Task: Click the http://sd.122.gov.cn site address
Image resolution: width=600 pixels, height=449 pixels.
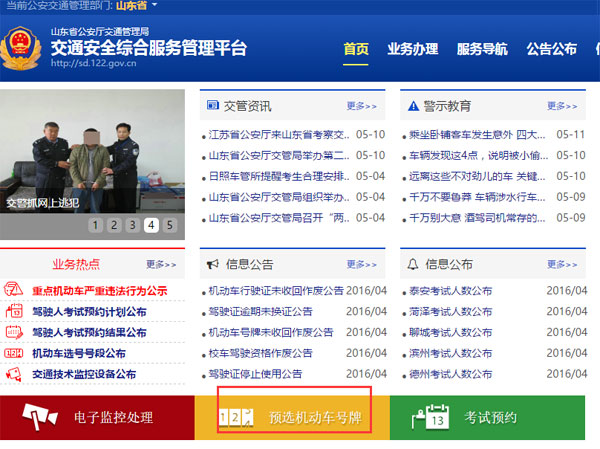Action: coord(94,63)
